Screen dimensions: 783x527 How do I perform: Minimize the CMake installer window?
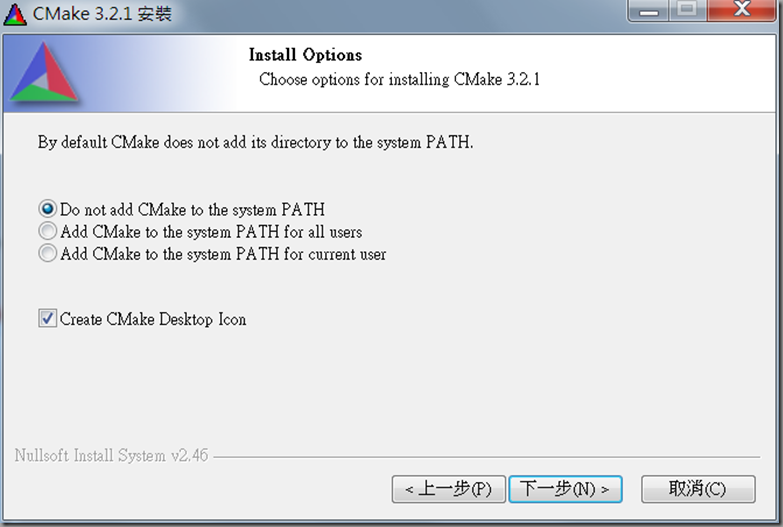coord(648,10)
